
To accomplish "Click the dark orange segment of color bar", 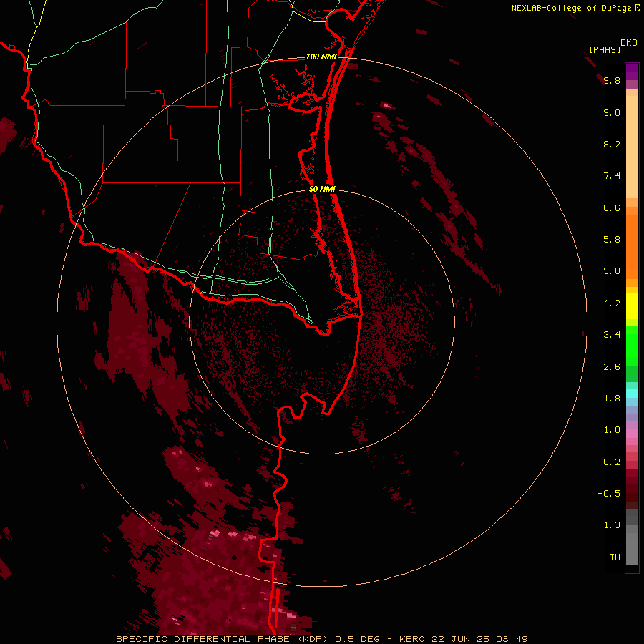I will tap(632, 246).
